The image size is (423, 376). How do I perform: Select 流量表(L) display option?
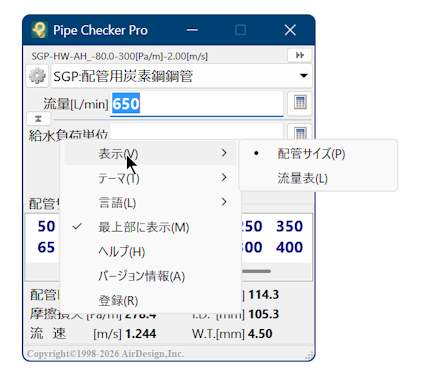click(318, 178)
